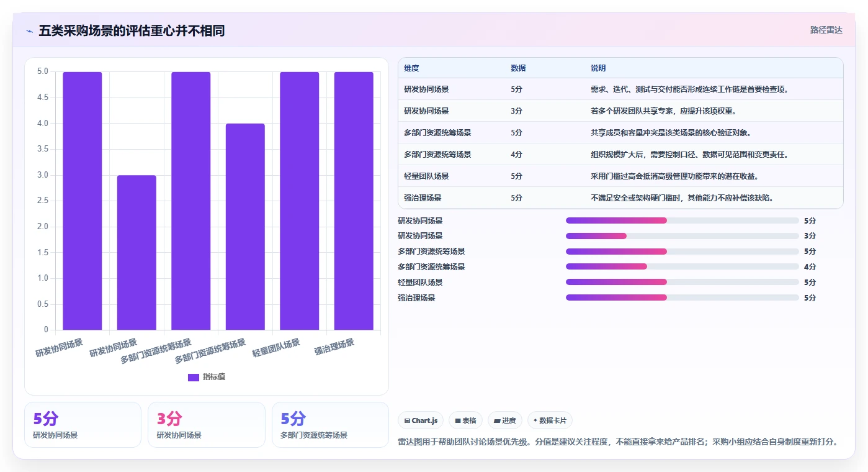Click the 路径雷达 label in the header
The height and width of the screenshot is (472, 868).
point(826,30)
